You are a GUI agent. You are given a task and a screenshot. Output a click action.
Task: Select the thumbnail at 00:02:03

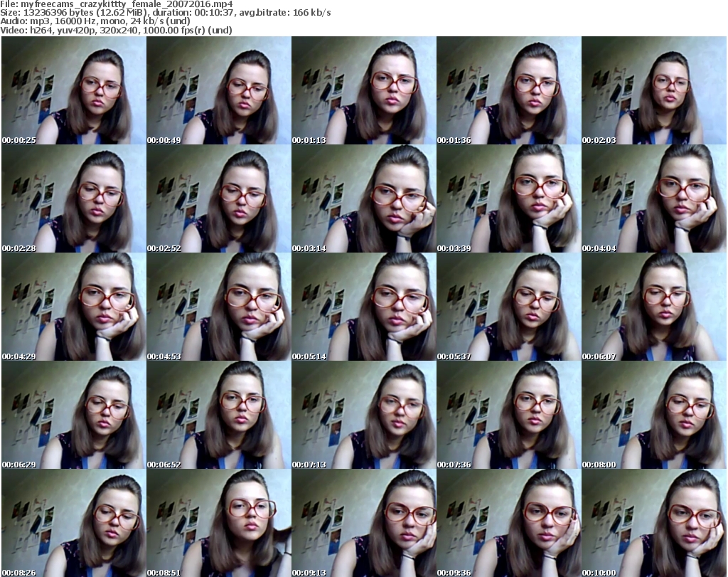pyautogui.click(x=654, y=90)
